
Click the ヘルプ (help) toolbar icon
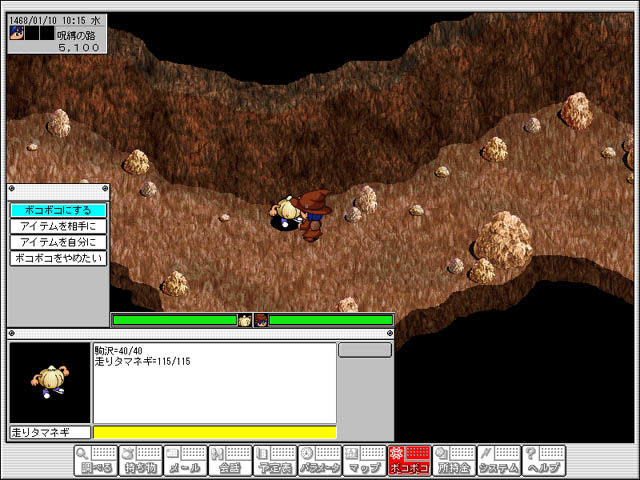click(544, 460)
